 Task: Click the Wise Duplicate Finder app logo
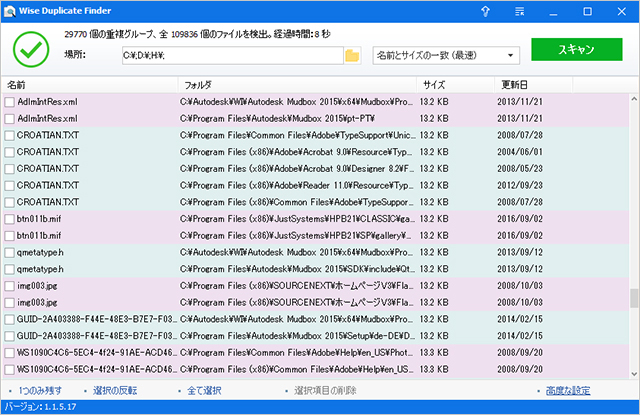[9, 11]
